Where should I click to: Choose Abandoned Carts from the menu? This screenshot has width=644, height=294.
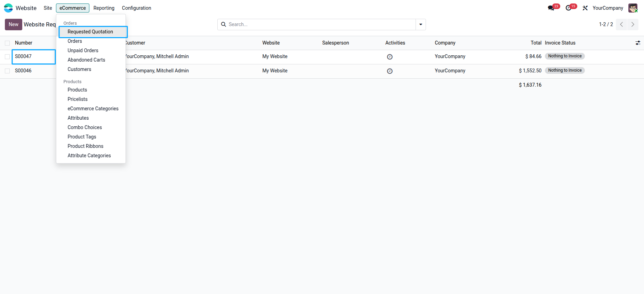coord(86,60)
